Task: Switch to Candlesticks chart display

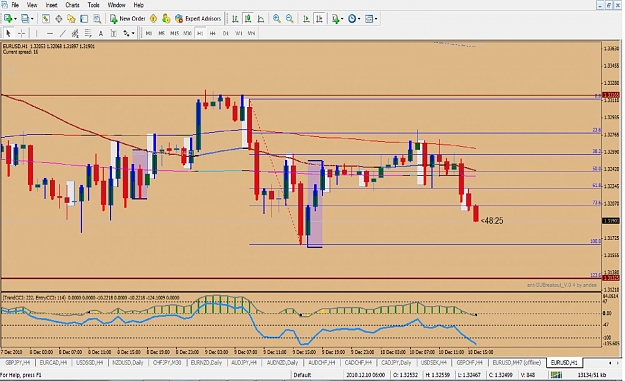Action: tap(248, 19)
